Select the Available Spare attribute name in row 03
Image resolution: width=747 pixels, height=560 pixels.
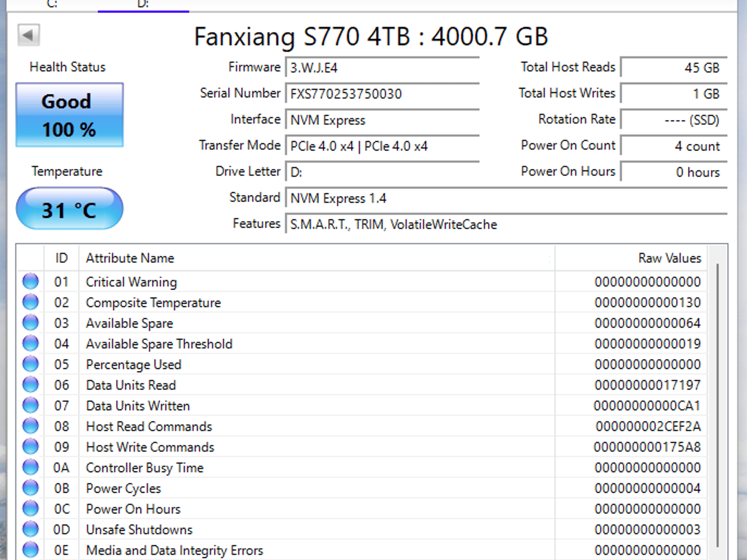(129, 323)
